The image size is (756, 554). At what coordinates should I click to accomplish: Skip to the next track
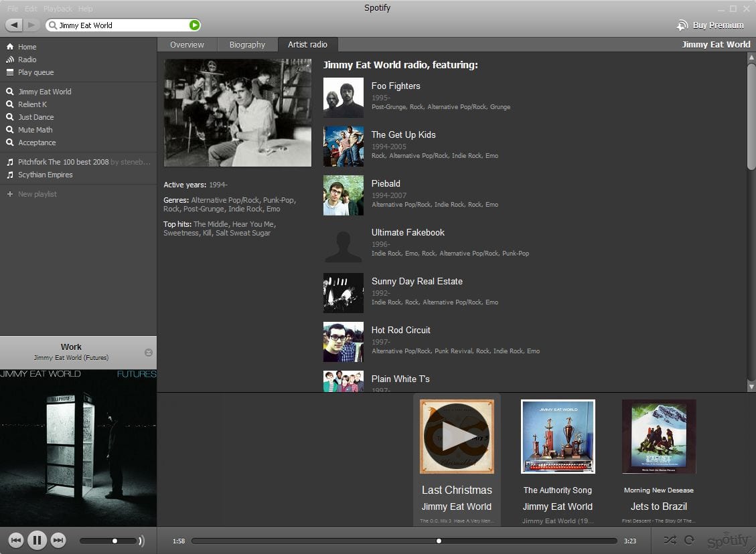click(x=58, y=540)
